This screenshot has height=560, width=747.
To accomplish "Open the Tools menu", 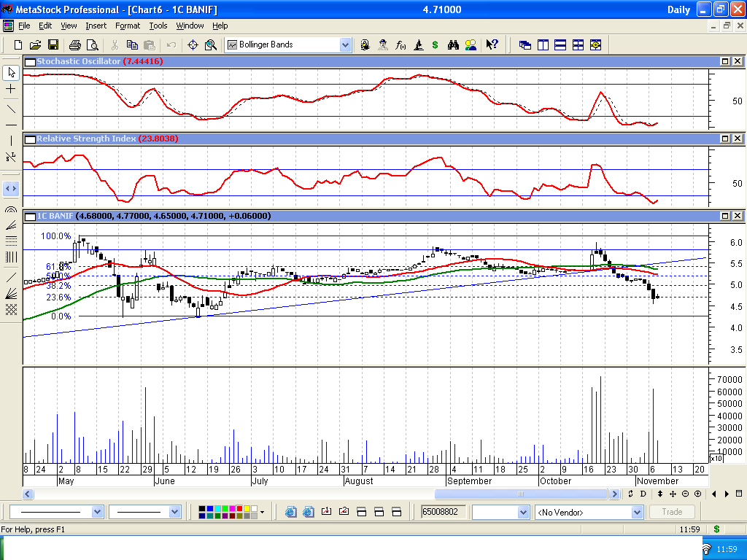I will 158,26.
